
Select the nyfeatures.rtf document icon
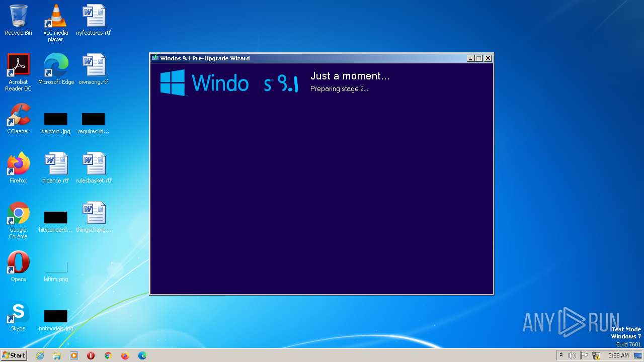pos(94,20)
